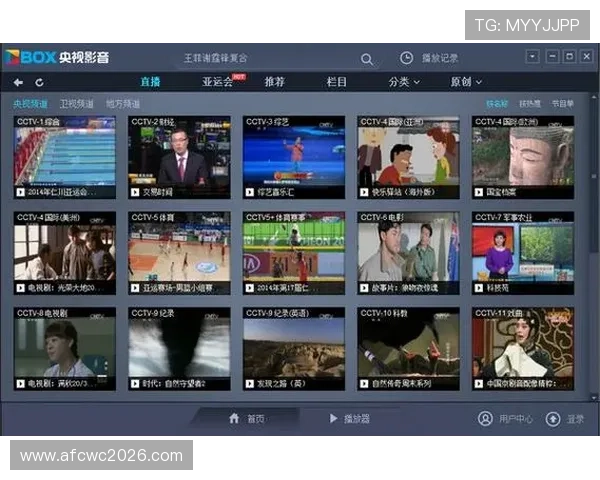Screen dimensions: 600x480
Task: Open the 栏目 programs tab
Action: (337, 82)
